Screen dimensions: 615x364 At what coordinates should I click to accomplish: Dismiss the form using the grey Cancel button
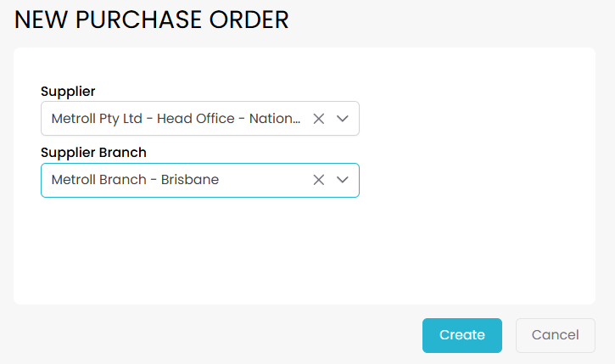[555, 335]
